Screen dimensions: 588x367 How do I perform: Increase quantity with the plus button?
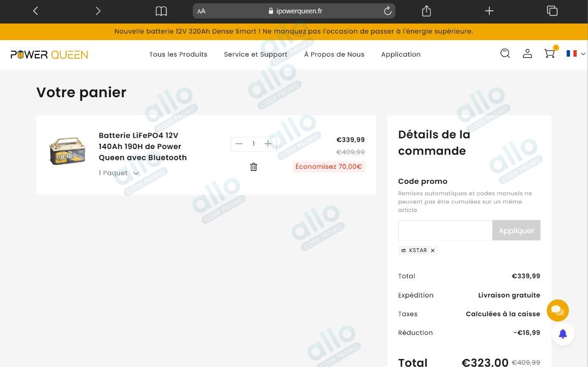268,144
